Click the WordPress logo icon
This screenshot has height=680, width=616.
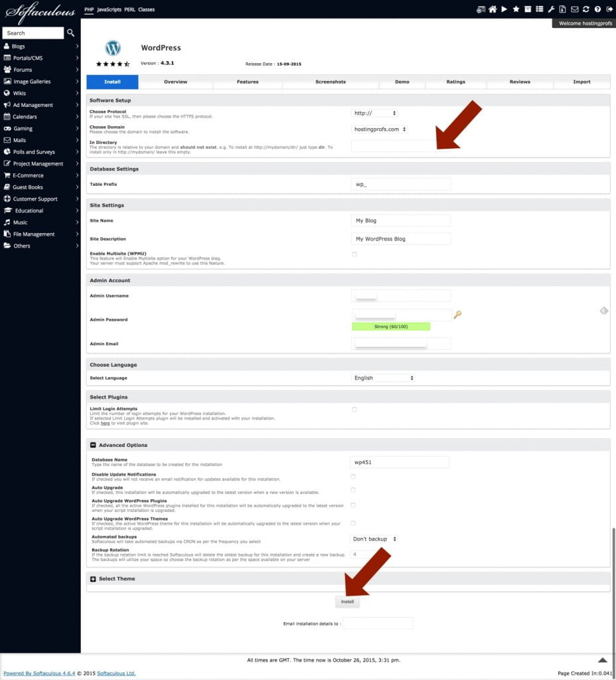coord(113,48)
